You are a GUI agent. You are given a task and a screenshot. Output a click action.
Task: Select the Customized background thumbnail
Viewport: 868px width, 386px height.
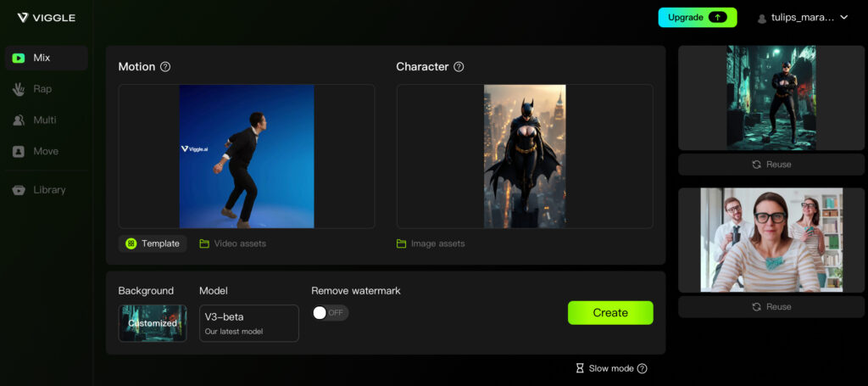point(153,323)
